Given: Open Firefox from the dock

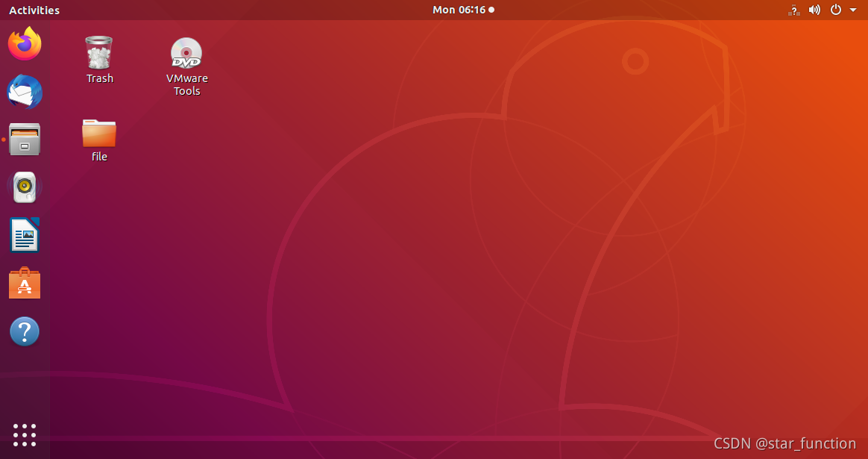Looking at the screenshot, I should click(25, 44).
